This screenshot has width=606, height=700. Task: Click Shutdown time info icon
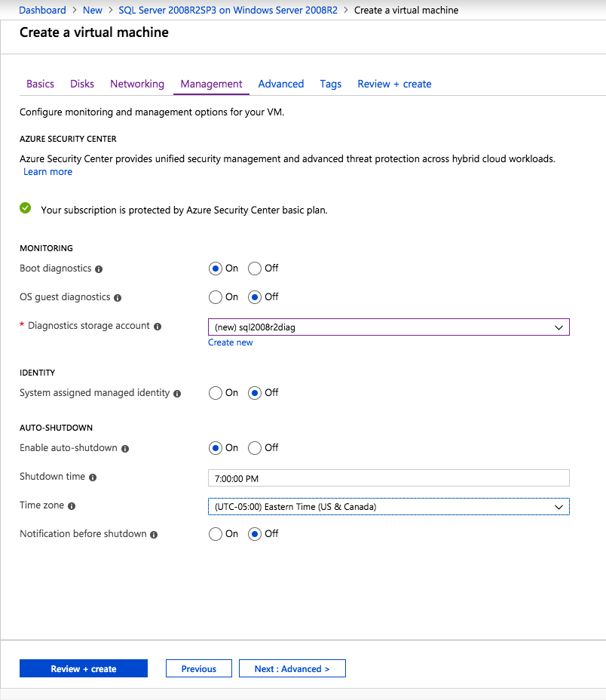93,477
